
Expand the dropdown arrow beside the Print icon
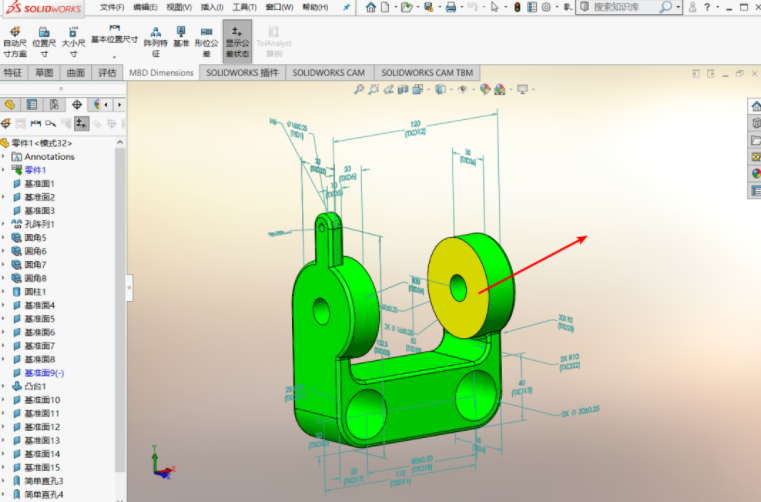(462, 7)
